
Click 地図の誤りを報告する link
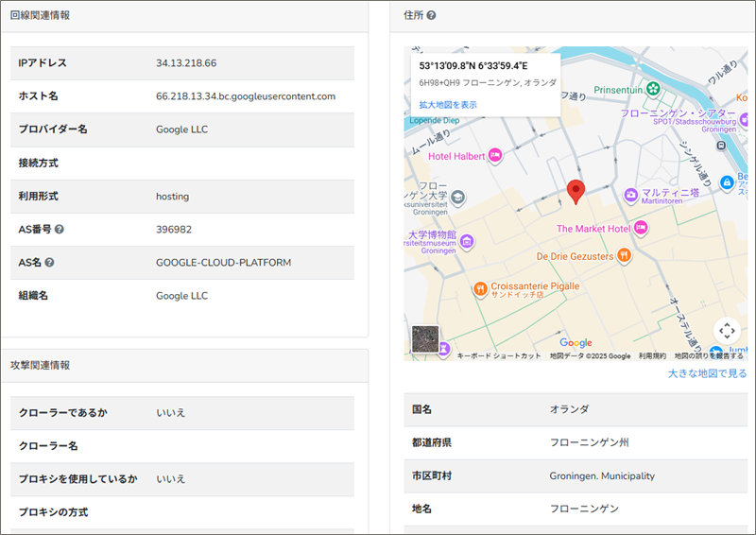point(709,356)
